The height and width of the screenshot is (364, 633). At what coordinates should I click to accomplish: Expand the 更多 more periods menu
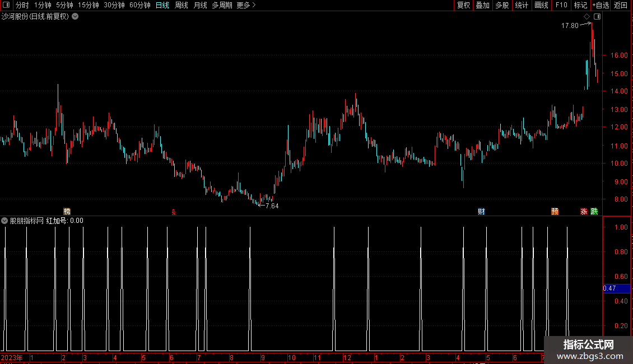[x=246, y=5]
